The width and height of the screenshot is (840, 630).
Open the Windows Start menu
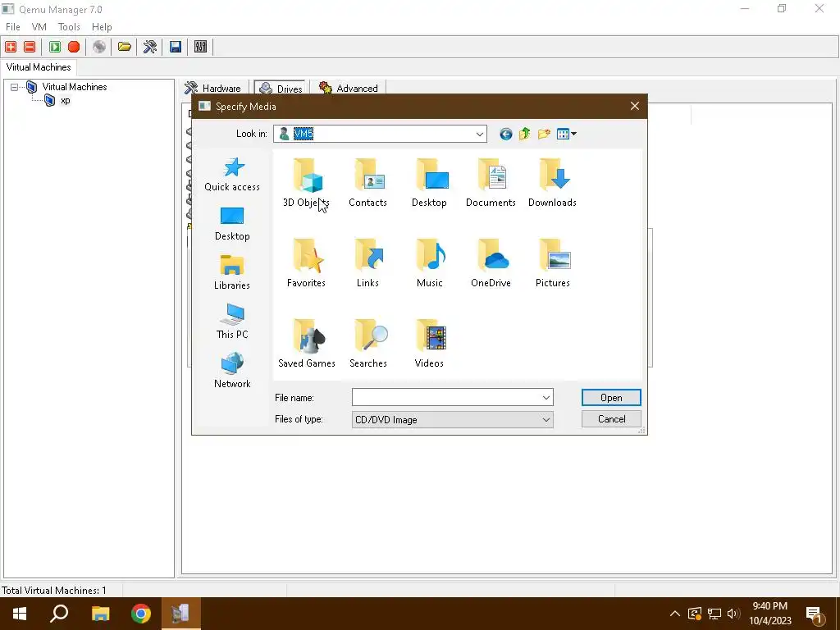(20, 614)
